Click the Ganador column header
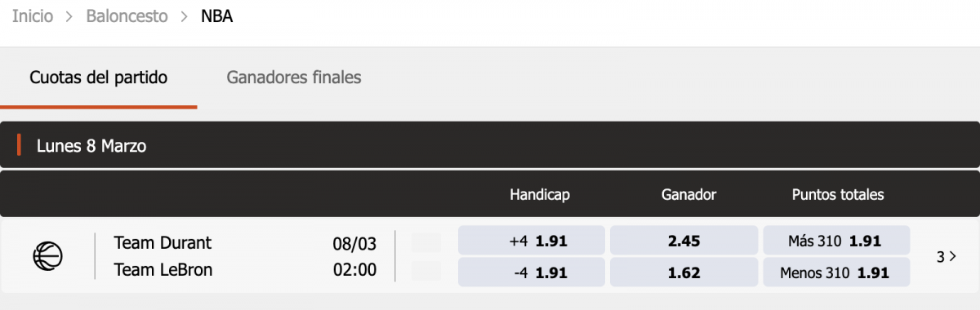Image resolution: width=980 pixels, height=310 pixels. [688, 195]
